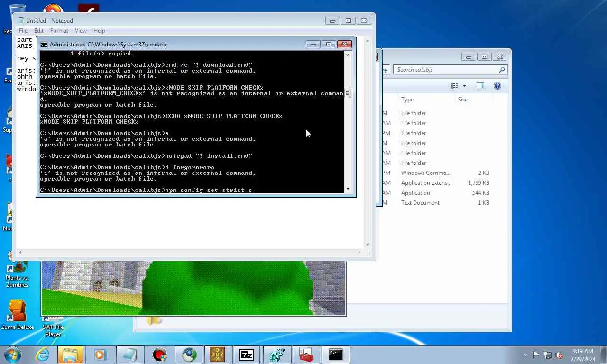This screenshot has height=364, width=607.
Task: Expand the view options dropdown arrow in Explorer
Action: point(464,86)
